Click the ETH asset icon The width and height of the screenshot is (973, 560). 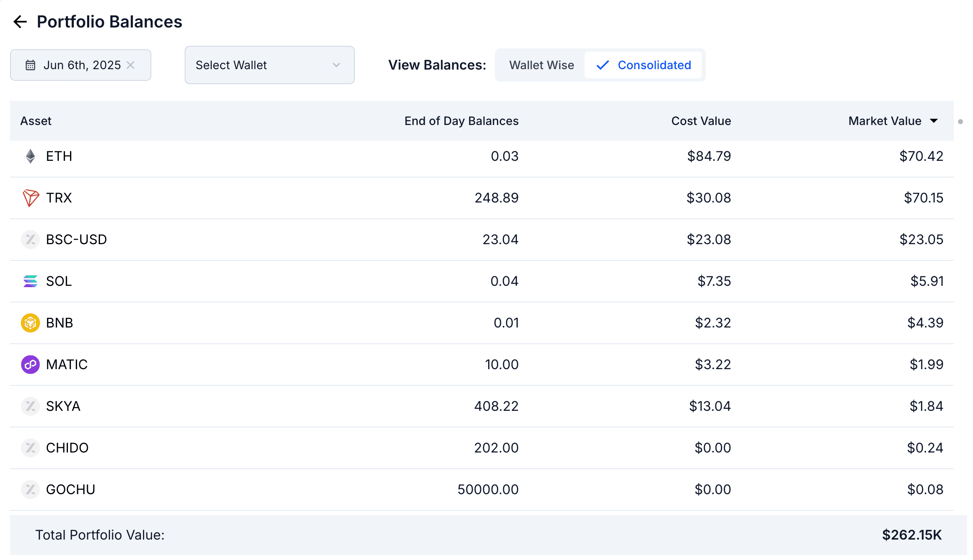[x=30, y=156]
